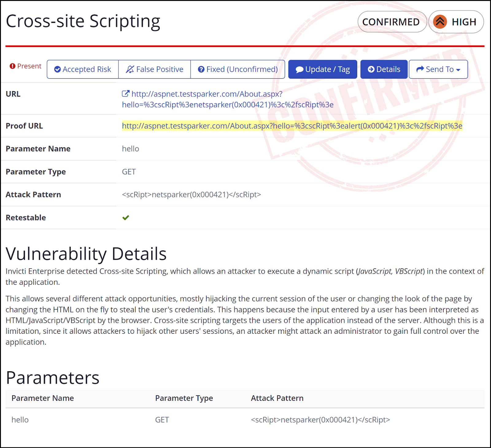Click the orange severity chevron icon beside HIGH
491x448 pixels.
[x=440, y=22]
